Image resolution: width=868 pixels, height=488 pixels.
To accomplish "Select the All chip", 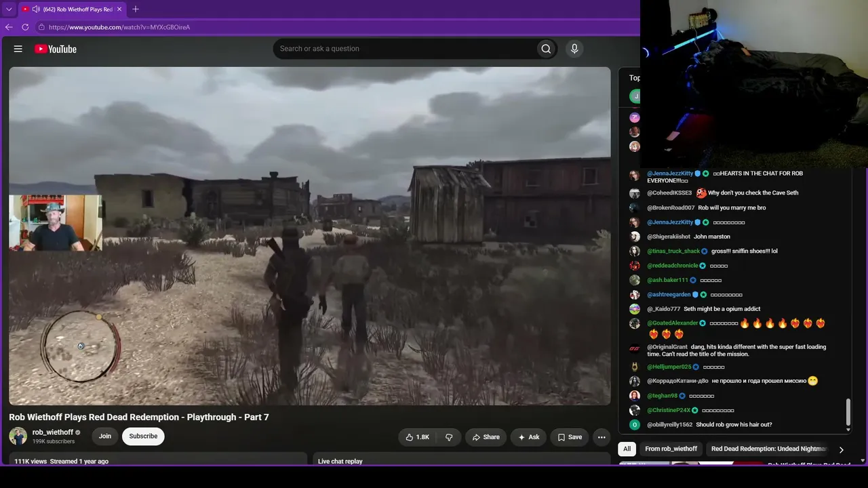I will (627, 449).
